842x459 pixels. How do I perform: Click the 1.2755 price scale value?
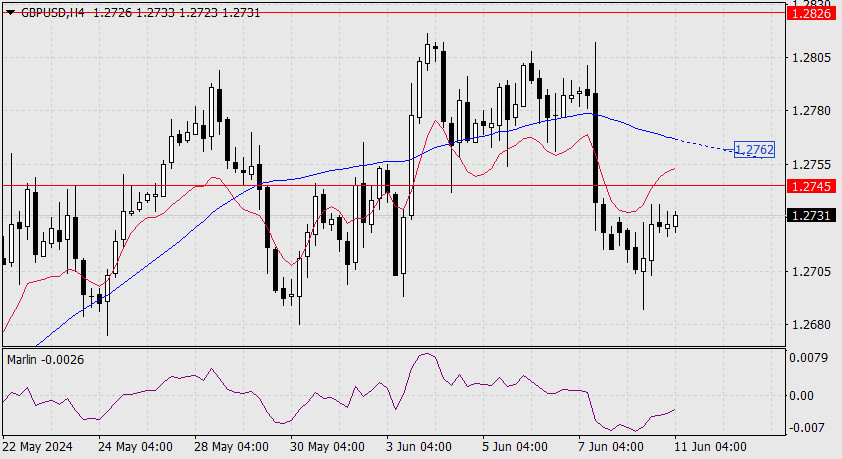click(811, 164)
